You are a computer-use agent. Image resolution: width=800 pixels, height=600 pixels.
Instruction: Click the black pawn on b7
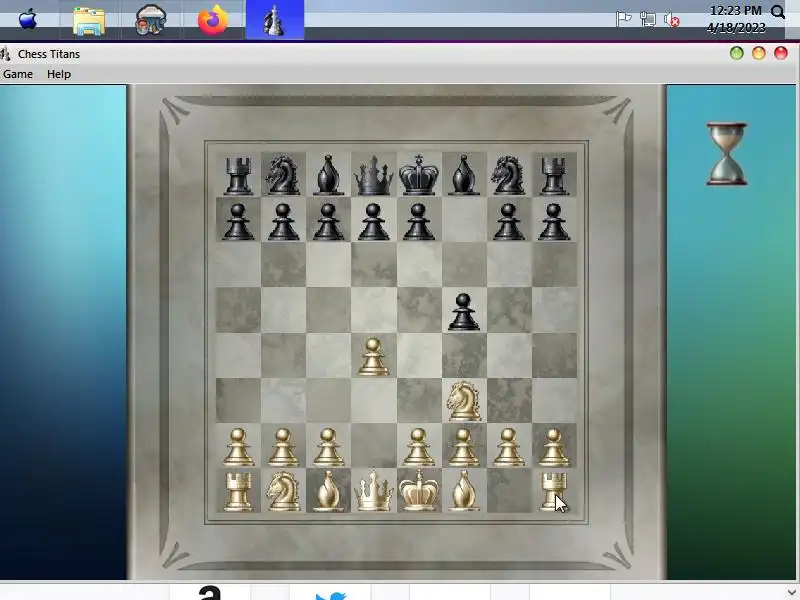click(x=283, y=221)
